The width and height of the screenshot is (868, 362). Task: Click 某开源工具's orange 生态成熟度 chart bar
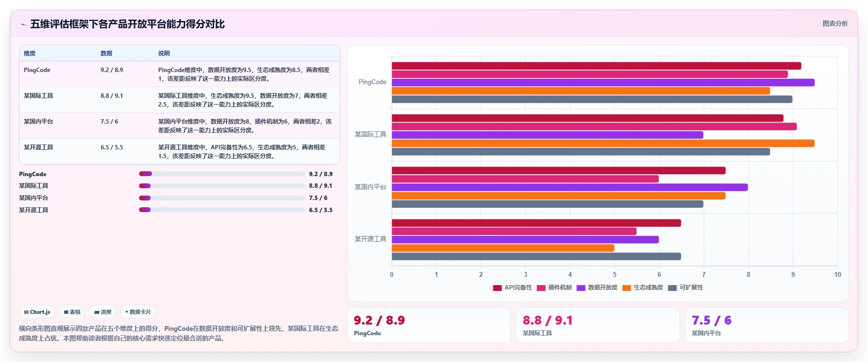click(503, 248)
